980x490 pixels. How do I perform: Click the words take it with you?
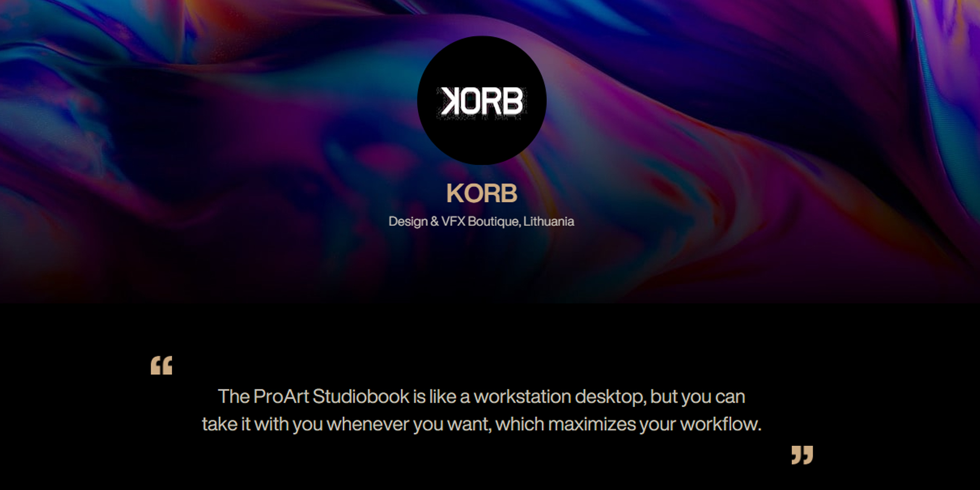[262, 424]
